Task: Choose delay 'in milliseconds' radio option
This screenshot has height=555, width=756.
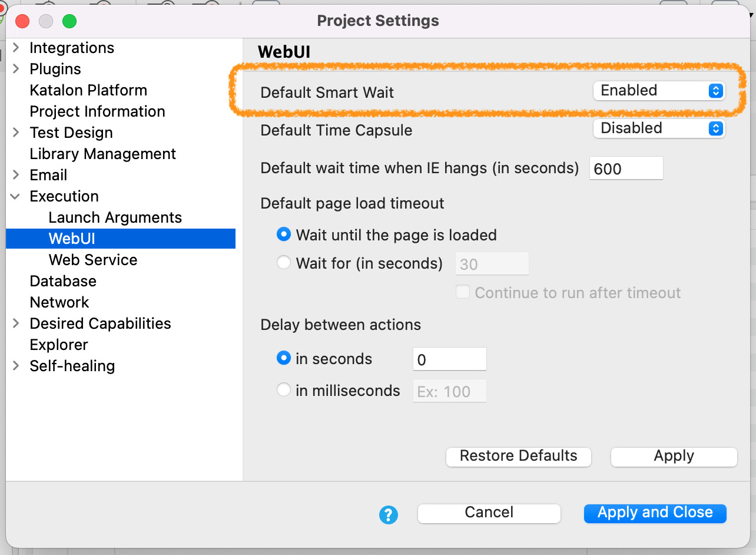Action: pos(284,390)
